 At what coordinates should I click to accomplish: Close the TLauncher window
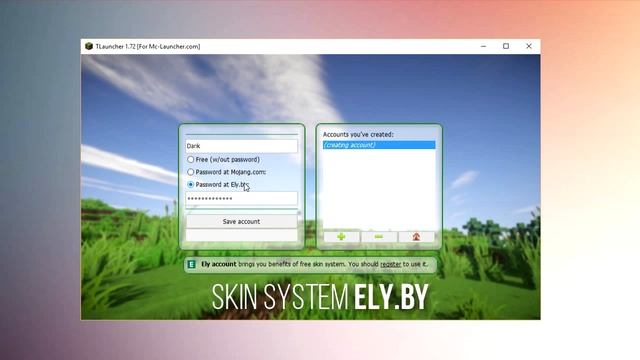tap(529, 46)
